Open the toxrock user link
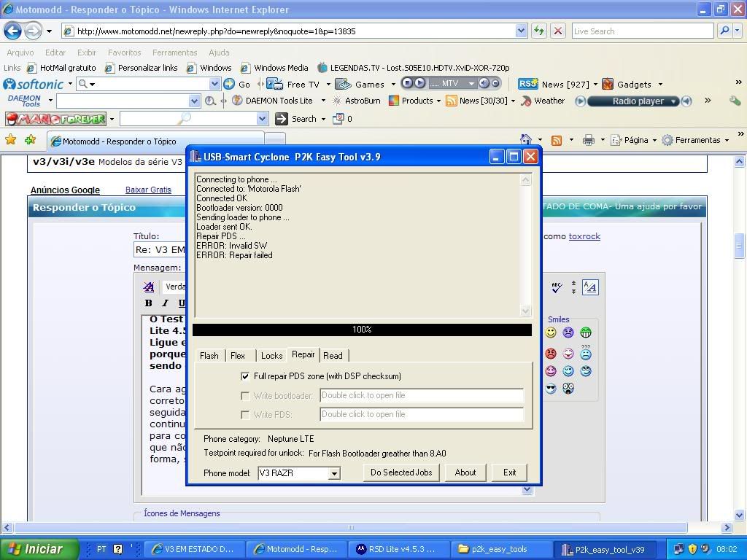This screenshot has width=747, height=560. (584, 236)
